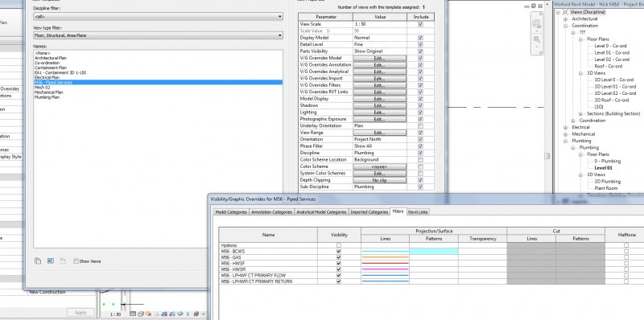
Task: Click Edit button for View Range
Action: point(379,133)
